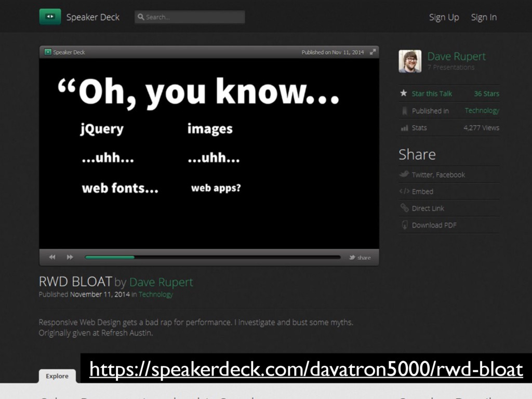Click the RWD BLOAT talk title
This screenshot has width=532, height=399.
coord(75,282)
